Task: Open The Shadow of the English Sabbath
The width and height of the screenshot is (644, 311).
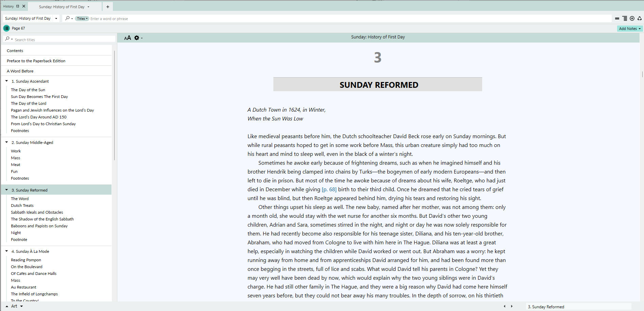Action: click(42, 219)
